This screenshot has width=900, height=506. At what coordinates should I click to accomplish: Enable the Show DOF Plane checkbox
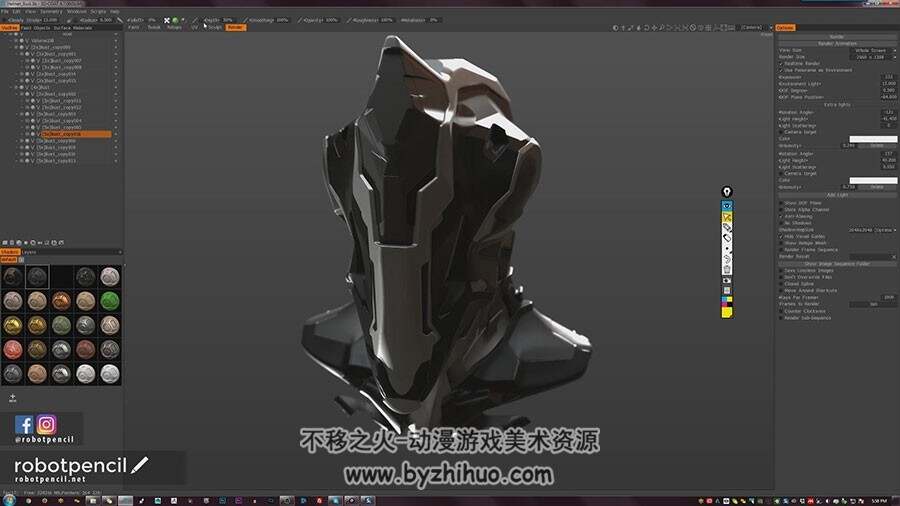(x=781, y=203)
